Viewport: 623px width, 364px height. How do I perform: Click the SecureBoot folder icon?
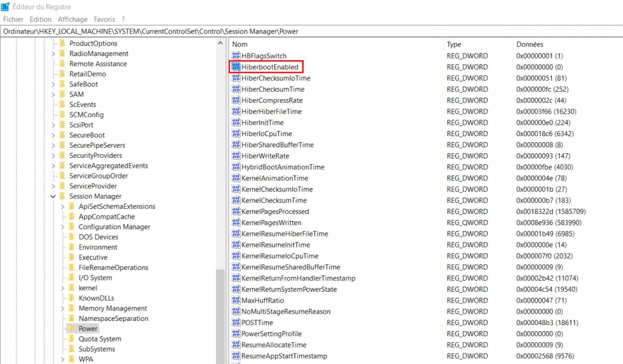(62, 135)
